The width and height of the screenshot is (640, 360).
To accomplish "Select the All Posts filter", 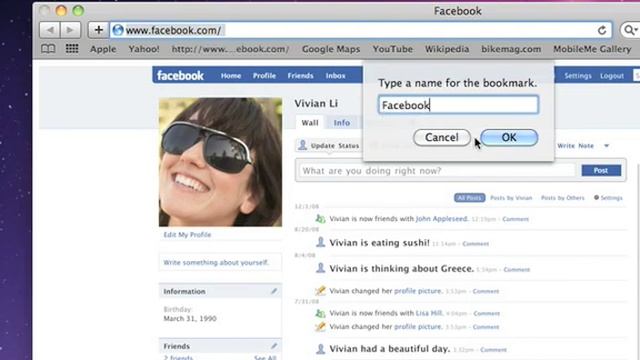I will coord(469,198).
